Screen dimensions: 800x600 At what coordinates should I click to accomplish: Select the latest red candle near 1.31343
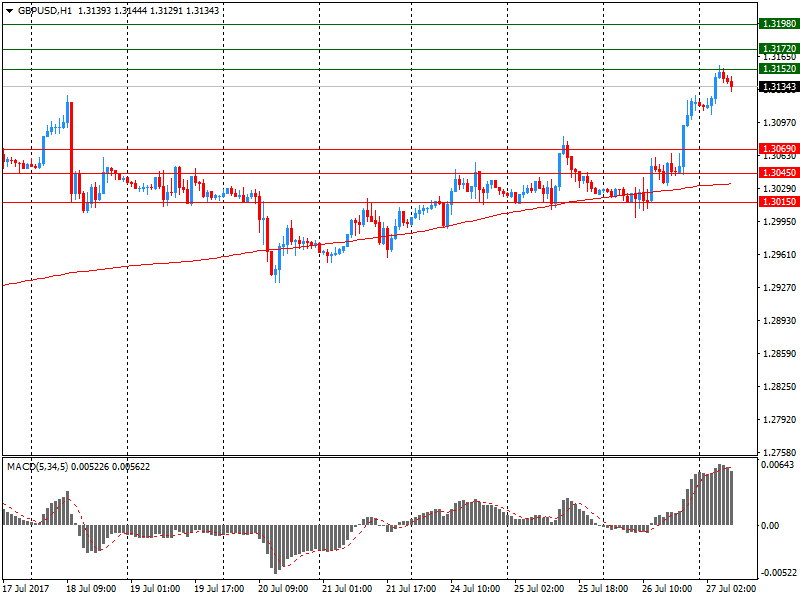point(732,84)
